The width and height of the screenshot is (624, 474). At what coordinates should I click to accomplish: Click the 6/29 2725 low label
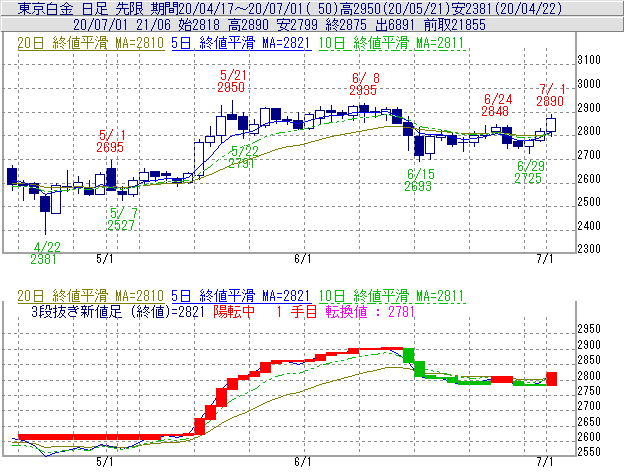tap(529, 172)
